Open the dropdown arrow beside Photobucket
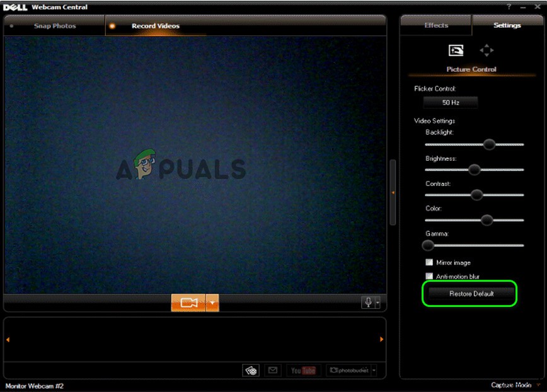The image size is (547, 392). click(374, 371)
